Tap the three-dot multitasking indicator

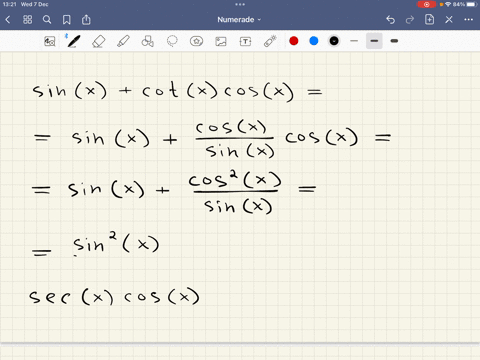click(x=240, y=4)
